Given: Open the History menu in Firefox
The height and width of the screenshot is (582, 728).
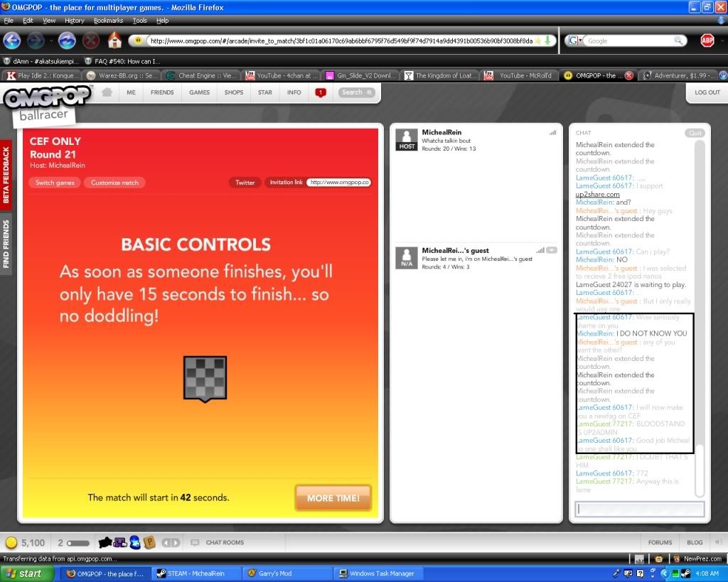Looking at the screenshot, I should pos(74,21).
